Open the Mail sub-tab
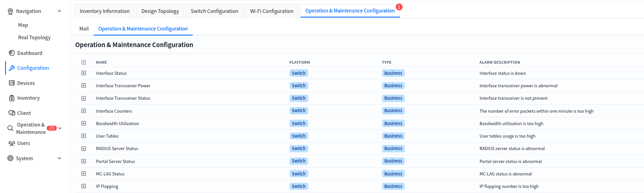Viewport: 644px width, 193px height. pyautogui.click(x=84, y=29)
